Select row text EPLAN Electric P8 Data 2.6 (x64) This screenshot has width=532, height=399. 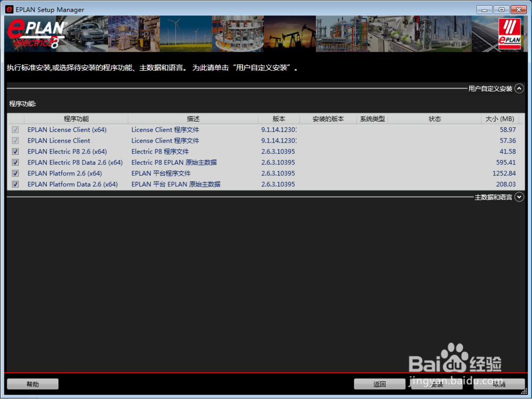[75, 162]
